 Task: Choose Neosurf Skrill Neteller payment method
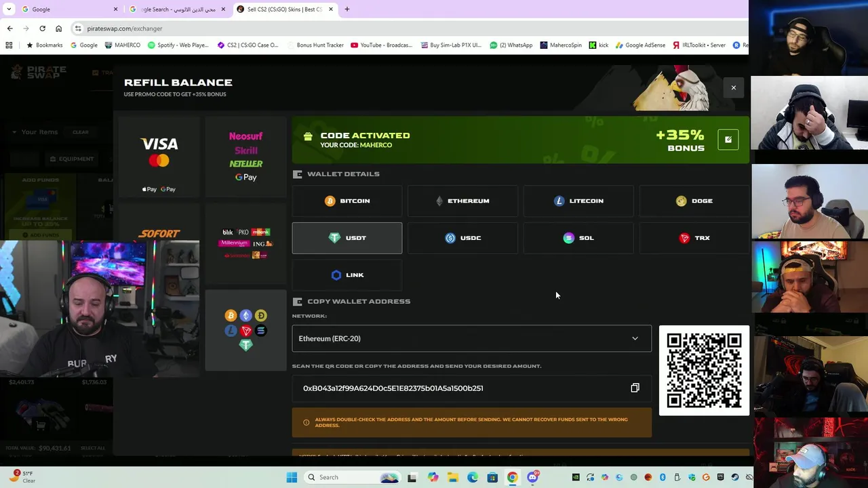245,157
